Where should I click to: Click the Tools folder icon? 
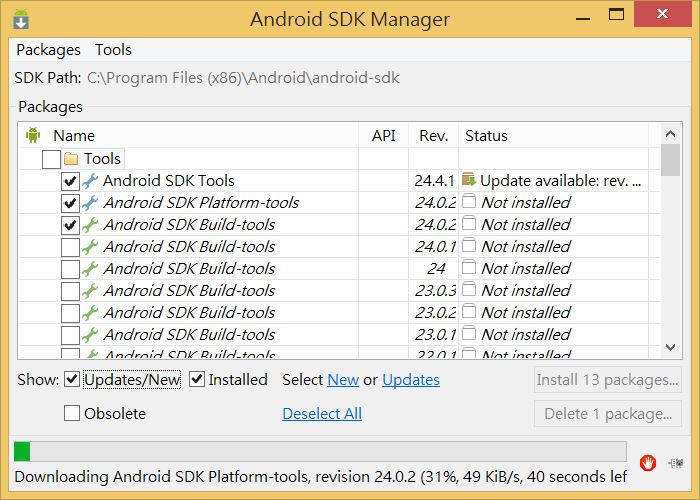tap(71, 158)
